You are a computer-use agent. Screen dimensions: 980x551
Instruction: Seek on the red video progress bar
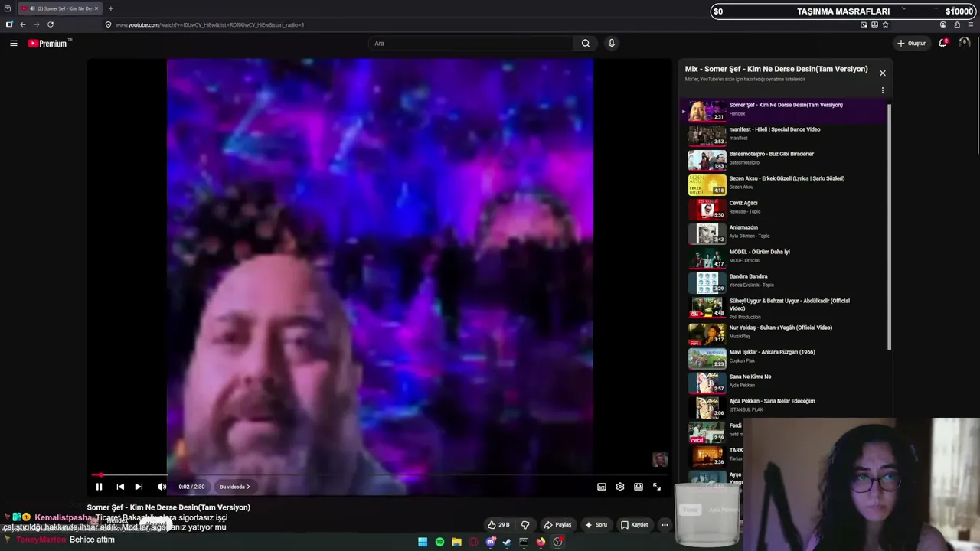[x=380, y=474]
